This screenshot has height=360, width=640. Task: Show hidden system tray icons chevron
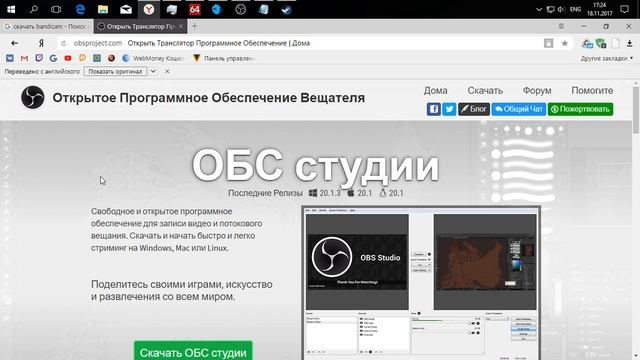click(539, 9)
